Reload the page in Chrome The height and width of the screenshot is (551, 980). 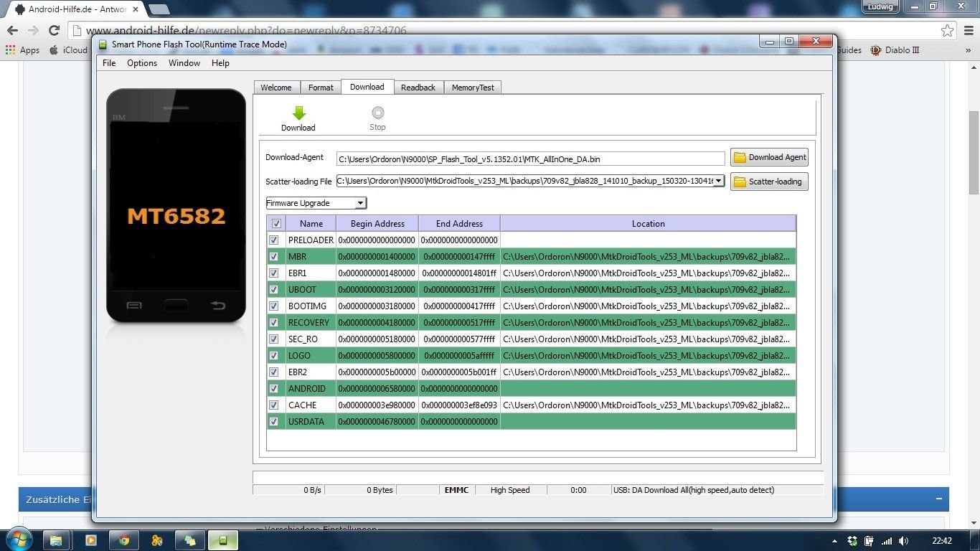(54, 30)
